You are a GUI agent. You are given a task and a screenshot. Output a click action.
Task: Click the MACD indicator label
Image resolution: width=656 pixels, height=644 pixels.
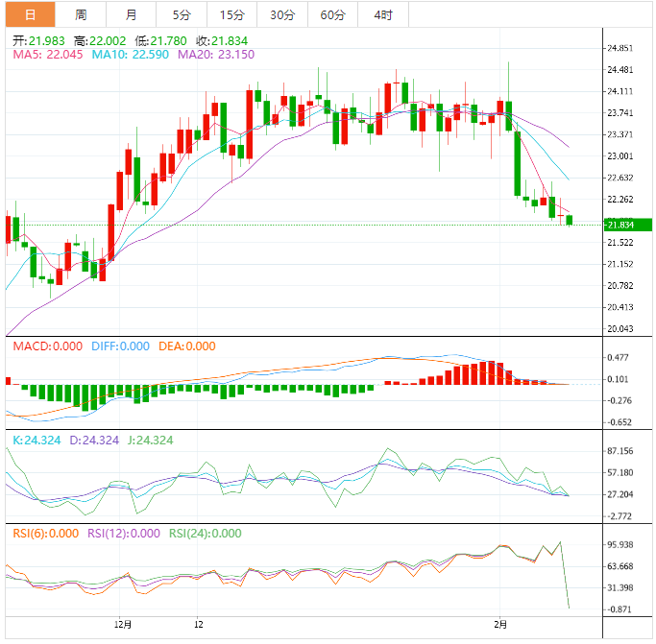coord(48,346)
